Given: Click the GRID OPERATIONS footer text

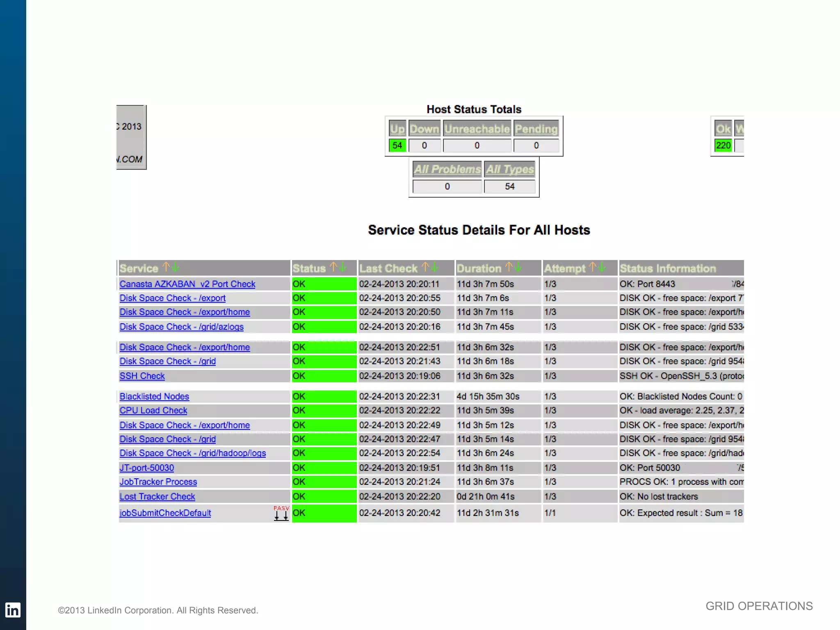Looking at the screenshot, I should [759, 606].
